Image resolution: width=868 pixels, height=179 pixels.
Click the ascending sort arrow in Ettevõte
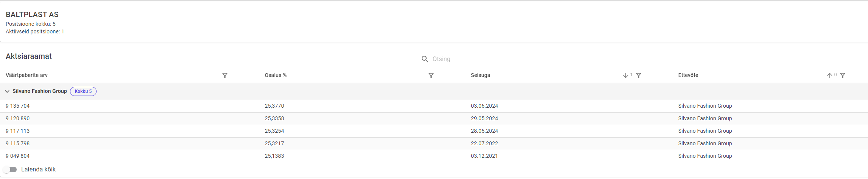pyautogui.click(x=829, y=75)
